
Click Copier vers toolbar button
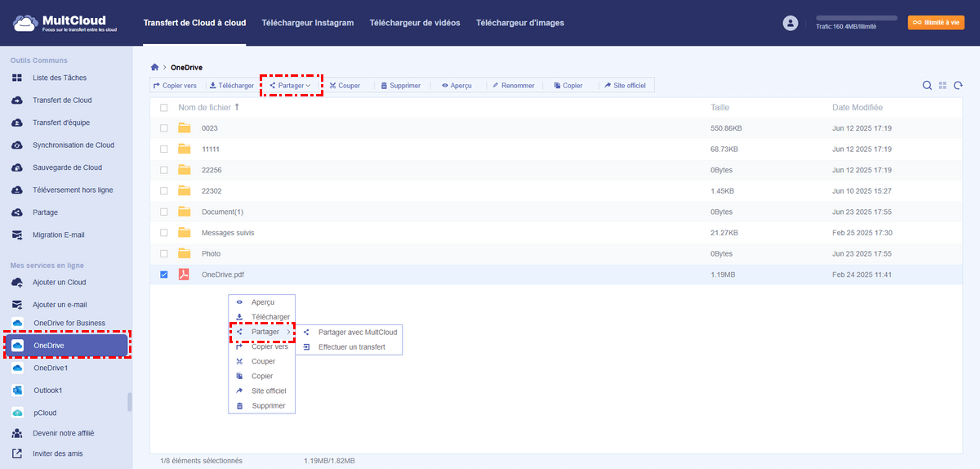coord(175,85)
